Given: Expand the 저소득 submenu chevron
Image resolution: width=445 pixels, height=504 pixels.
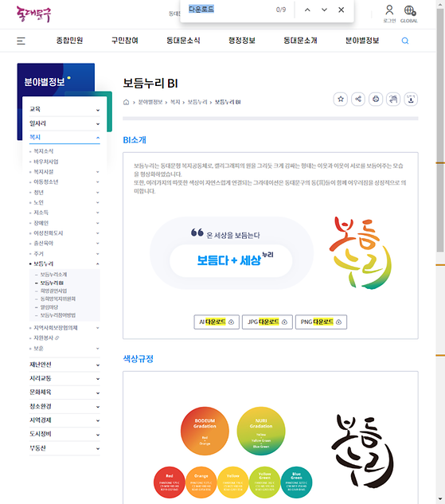Looking at the screenshot, I should point(98,213).
